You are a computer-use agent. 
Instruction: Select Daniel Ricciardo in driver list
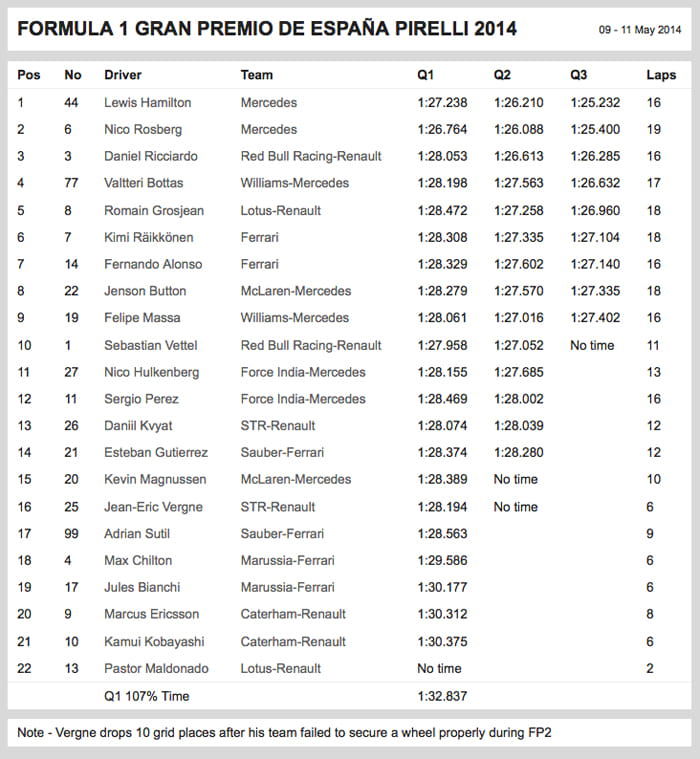point(151,156)
